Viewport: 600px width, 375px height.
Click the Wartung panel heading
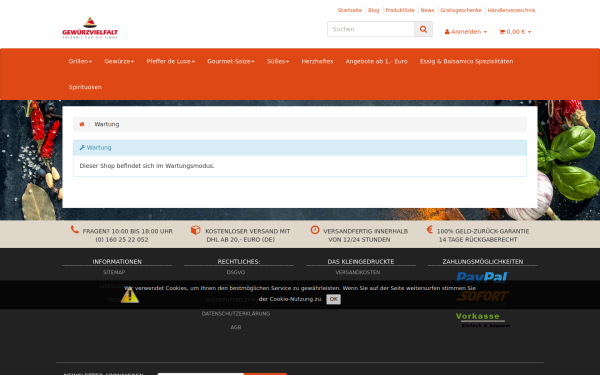pos(300,148)
